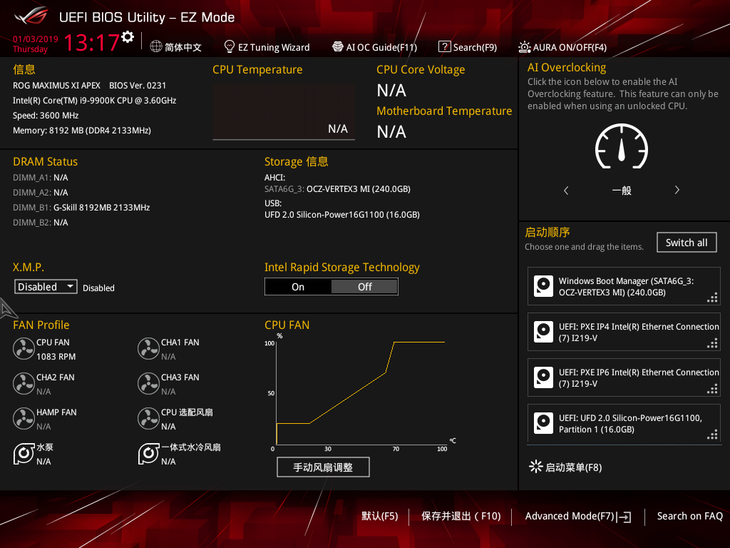Click the 1083 RPM CPU fan value
730x548 pixels.
[x=56, y=357]
